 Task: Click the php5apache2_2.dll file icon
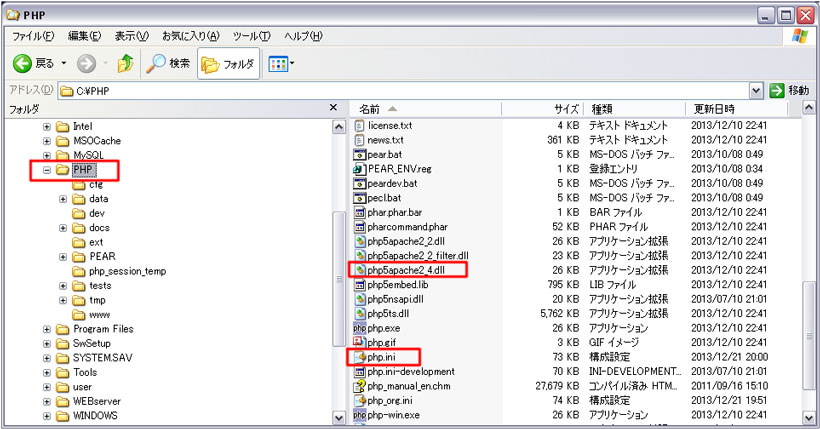click(359, 242)
